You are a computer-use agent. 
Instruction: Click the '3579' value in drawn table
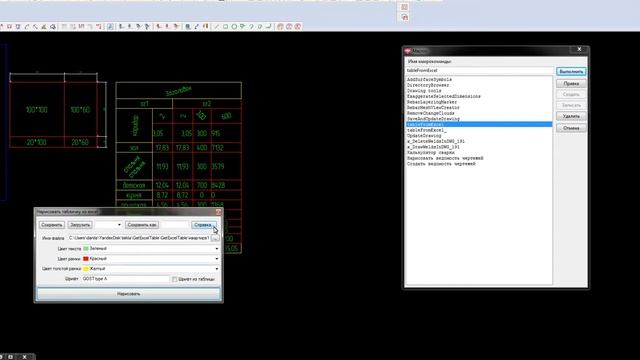[218, 167]
